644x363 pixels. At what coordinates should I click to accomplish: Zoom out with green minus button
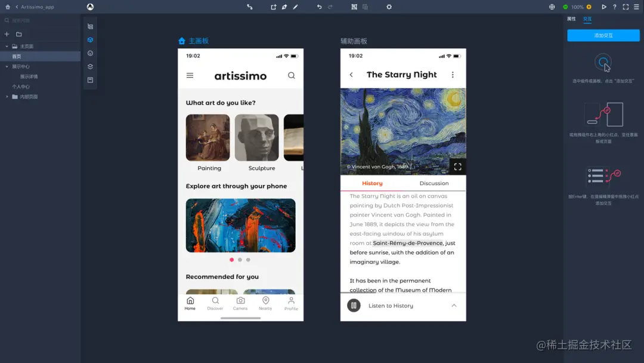click(x=565, y=7)
